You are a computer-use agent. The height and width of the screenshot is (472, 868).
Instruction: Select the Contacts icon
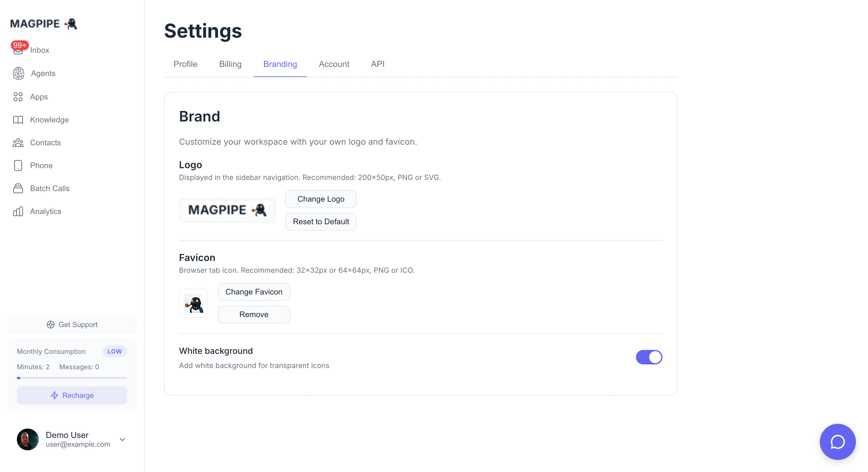point(18,143)
